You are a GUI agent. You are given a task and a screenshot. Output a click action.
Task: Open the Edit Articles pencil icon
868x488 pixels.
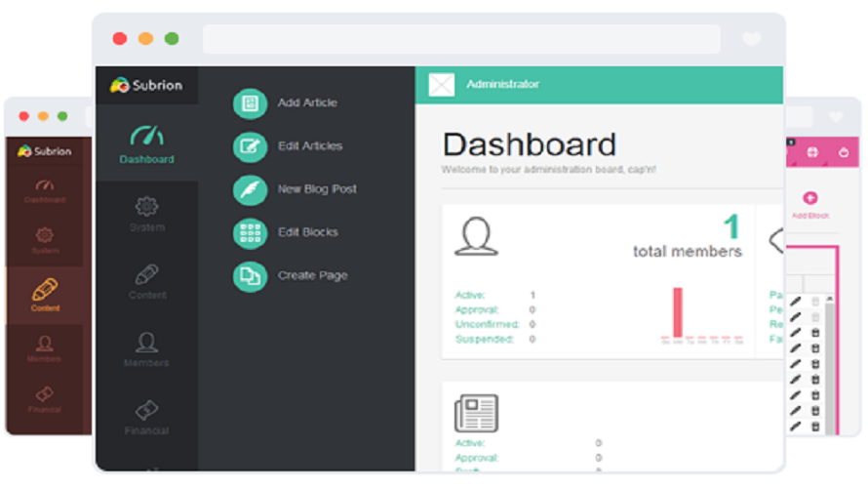pos(250,146)
